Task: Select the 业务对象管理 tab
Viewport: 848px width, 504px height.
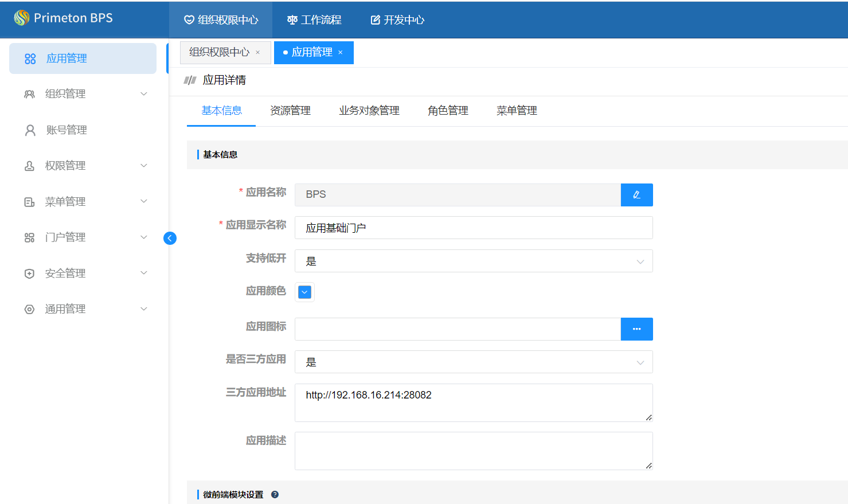Action: point(369,111)
